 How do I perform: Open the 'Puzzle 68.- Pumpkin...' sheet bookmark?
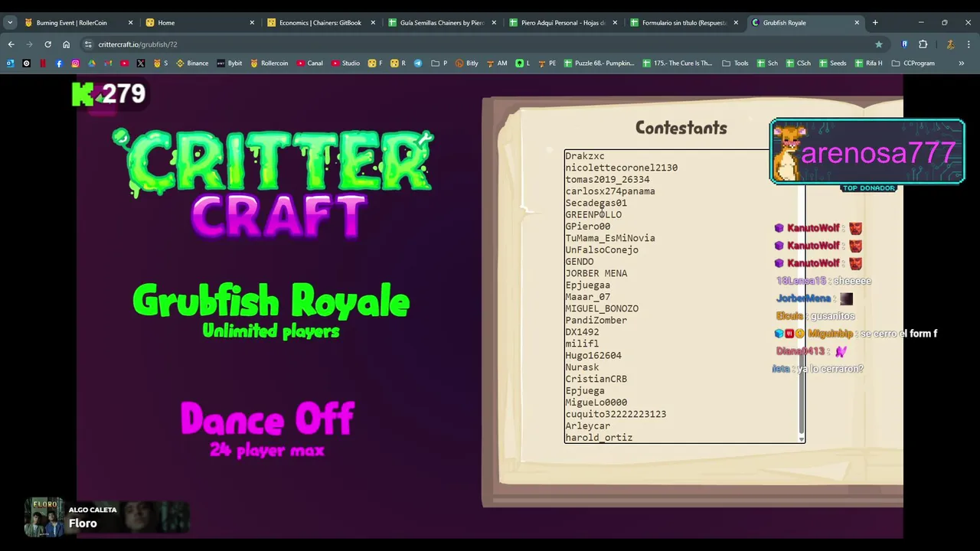point(599,63)
